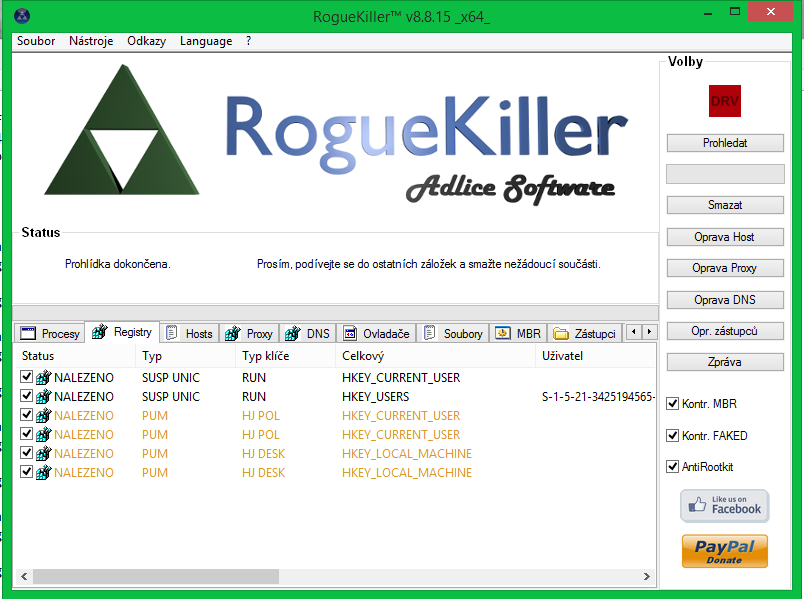Sort by the Typ klíče column header
Image resolution: width=804 pixels, height=599 pixels.
pyautogui.click(x=286, y=356)
